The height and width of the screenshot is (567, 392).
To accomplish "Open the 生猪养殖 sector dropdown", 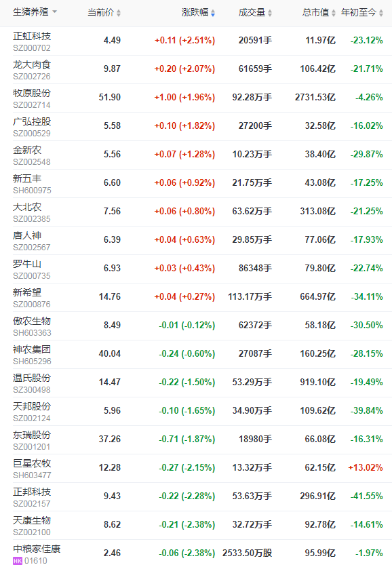I will click(x=35, y=12).
